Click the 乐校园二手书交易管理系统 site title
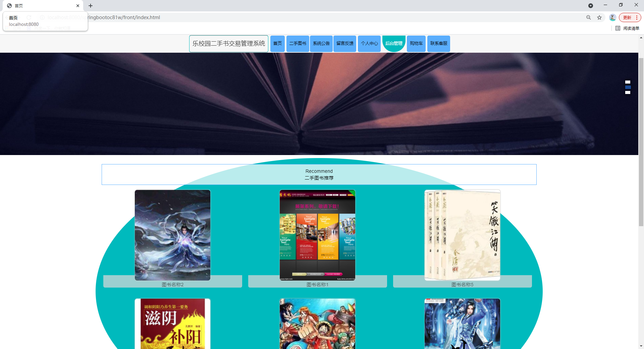Screen dimensions: 644x349 pos(229,44)
